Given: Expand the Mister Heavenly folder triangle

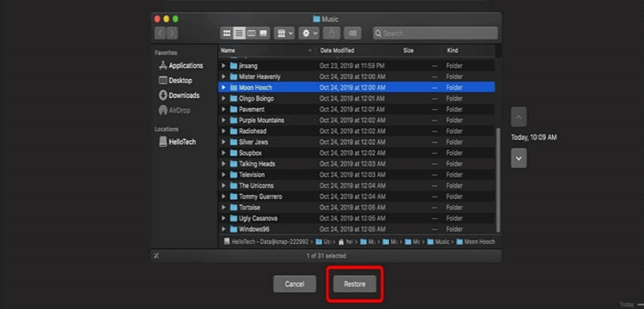Looking at the screenshot, I should point(224,76).
